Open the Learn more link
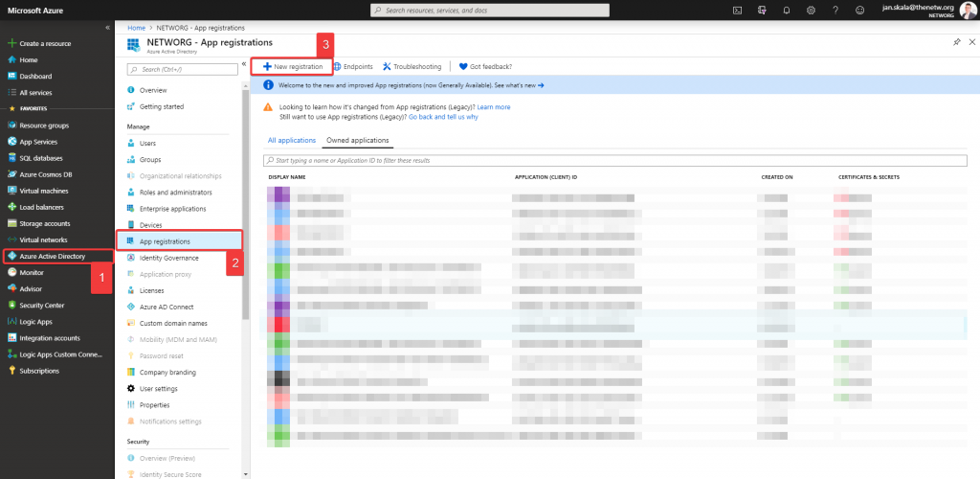The height and width of the screenshot is (479, 980). tap(494, 107)
